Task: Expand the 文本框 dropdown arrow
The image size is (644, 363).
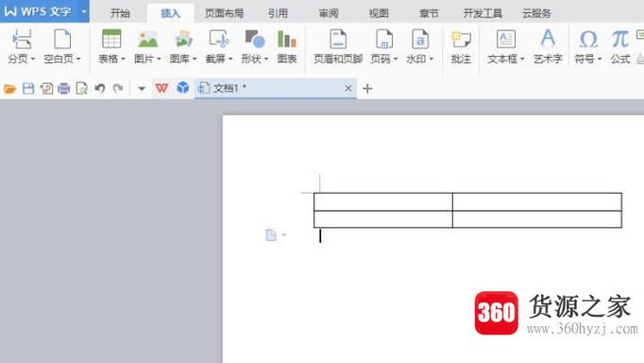Action: tap(522, 60)
